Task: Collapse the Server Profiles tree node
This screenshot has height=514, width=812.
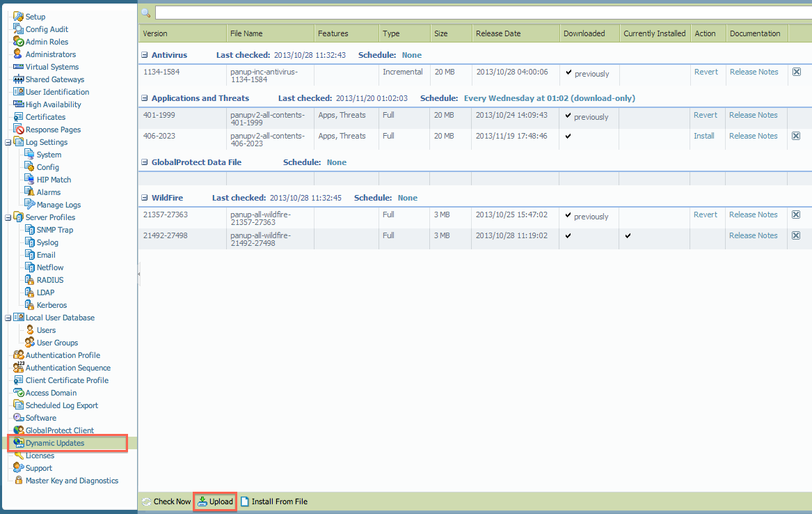Action: tap(8, 217)
